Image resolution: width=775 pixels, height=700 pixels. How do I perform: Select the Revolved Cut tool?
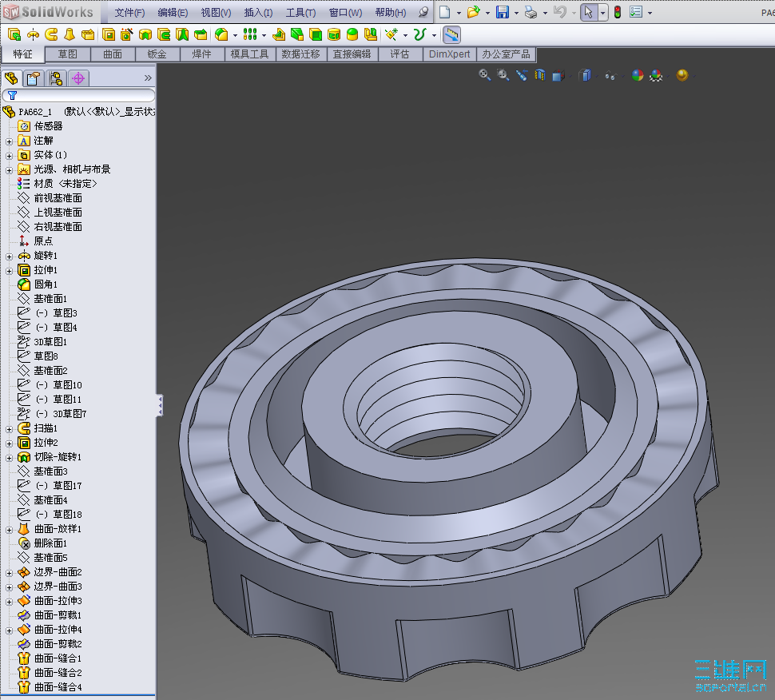[x=145, y=34]
